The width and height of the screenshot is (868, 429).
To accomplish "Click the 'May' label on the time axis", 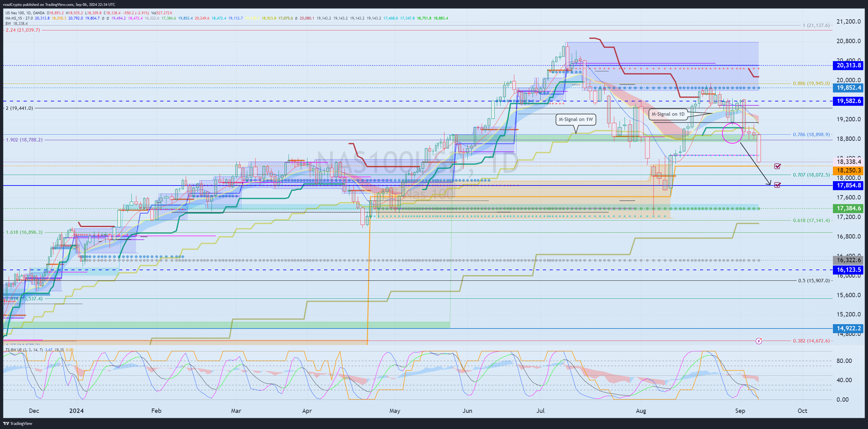I will click(x=395, y=411).
